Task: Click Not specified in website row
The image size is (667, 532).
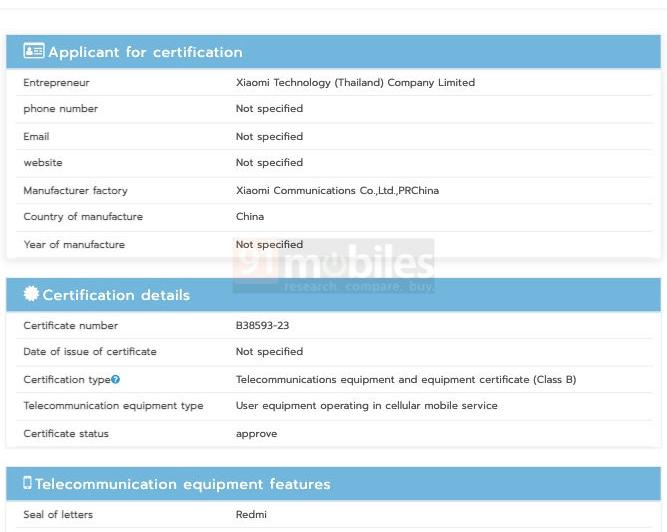Action: click(269, 162)
